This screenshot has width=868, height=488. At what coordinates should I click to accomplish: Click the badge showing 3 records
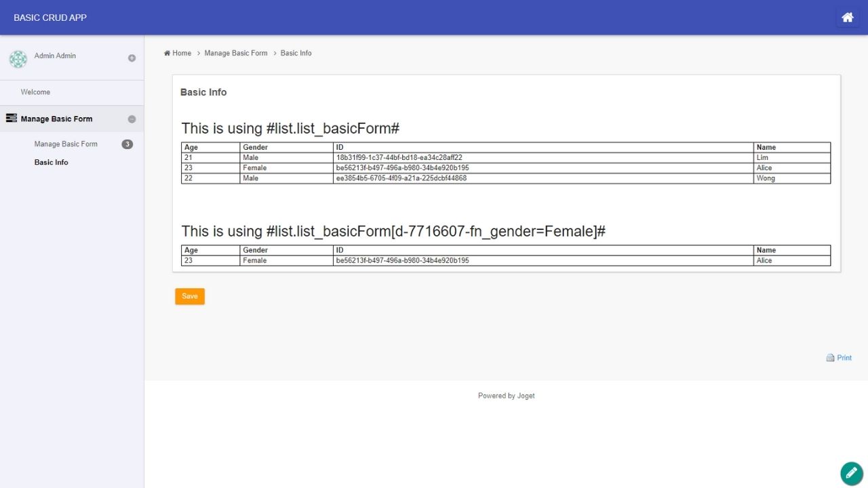127,144
